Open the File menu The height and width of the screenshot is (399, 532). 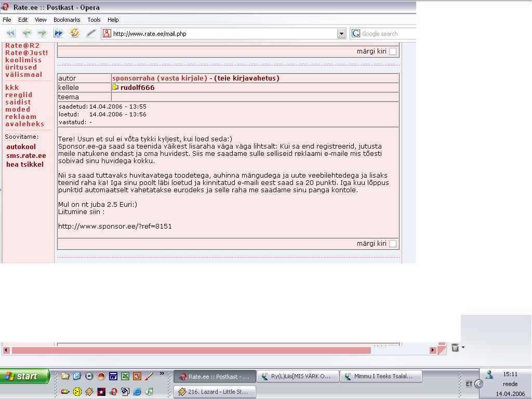[7, 20]
